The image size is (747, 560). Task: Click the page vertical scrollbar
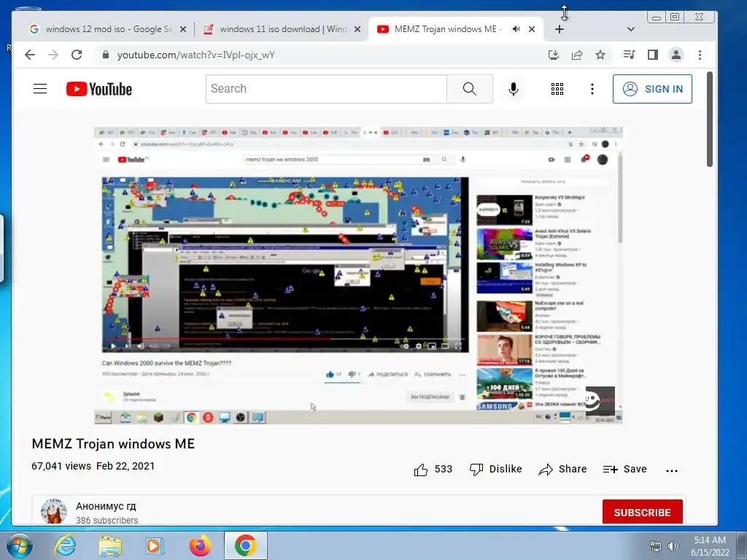tap(709, 119)
